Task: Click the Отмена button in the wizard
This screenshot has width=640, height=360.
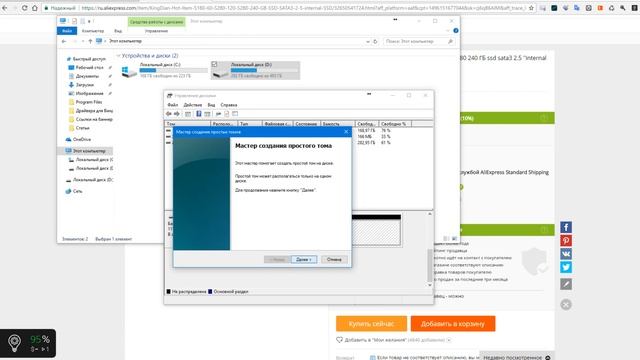Action: point(334,259)
